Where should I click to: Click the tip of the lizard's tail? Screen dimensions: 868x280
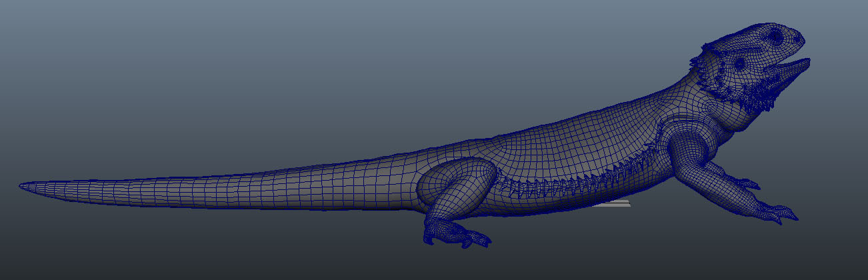coord(23,185)
